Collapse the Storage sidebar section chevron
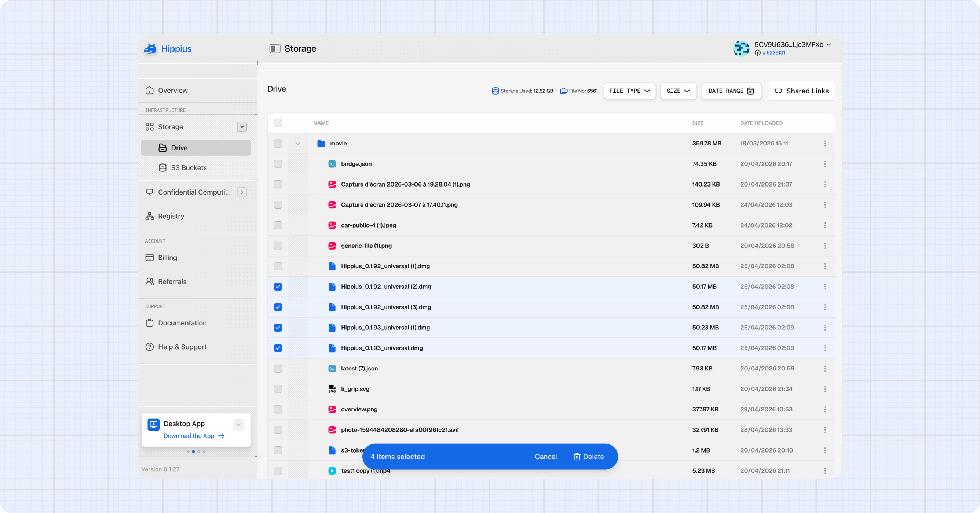This screenshot has width=980, height=513. coord(242,127)
